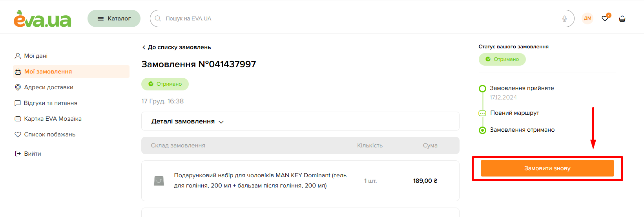Open the MAN KEY Dominant gift set thumbnail
Image resolution: width=644 pixels, height=217 pixels.
coord(159,181)
